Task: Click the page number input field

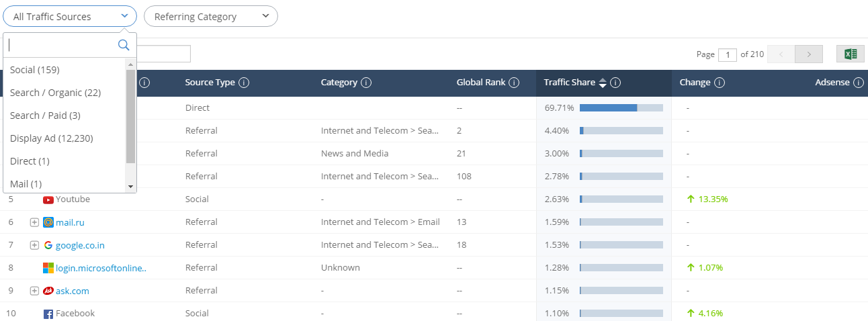Action: (x=728, y=54)
